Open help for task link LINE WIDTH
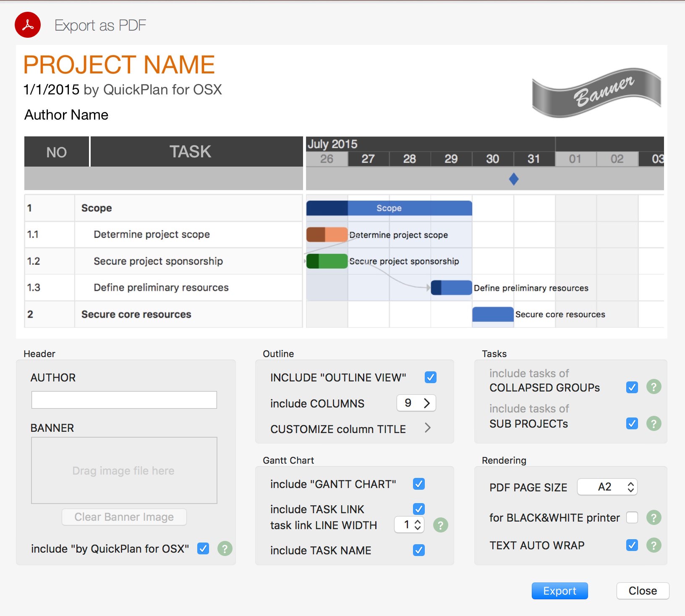The height and width of the screenshot is (616, 685). 440,525
